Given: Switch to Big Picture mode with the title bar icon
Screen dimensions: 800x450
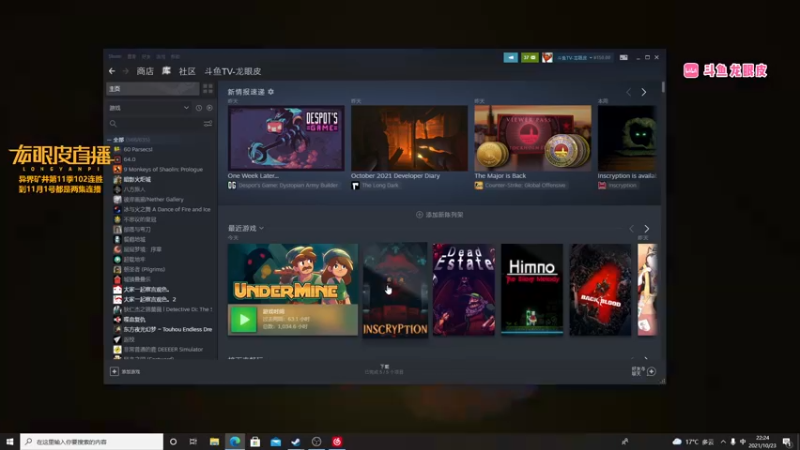Looking at the screenshot, I should tap(623, 58).
